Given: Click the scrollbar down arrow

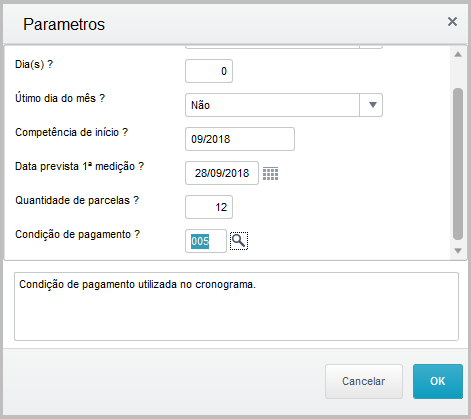Looking at the screenshot, I should pyautogui.click(x=458, y=251).
